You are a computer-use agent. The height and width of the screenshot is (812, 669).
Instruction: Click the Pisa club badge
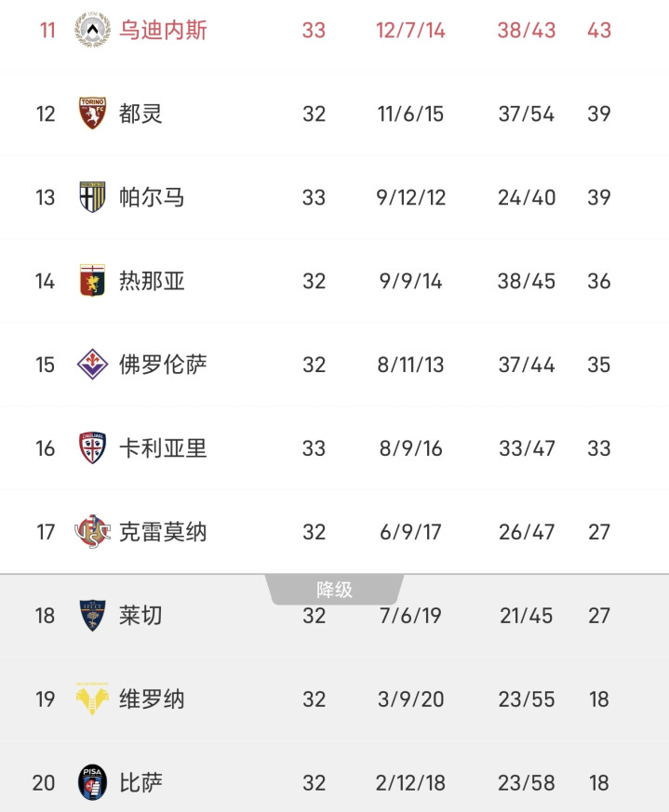tap(92, 782)
